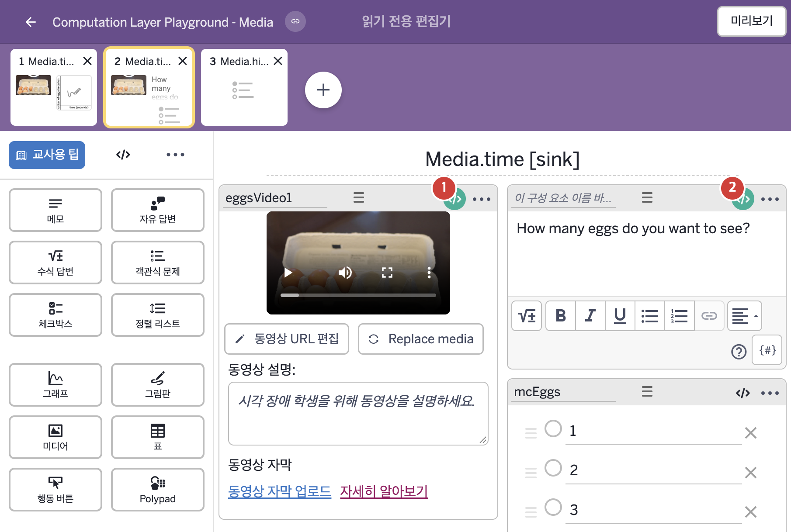Enter fullscreen on the video player
Screen dimensions: 791x532
pyautogui.click(x=387, y=273)
